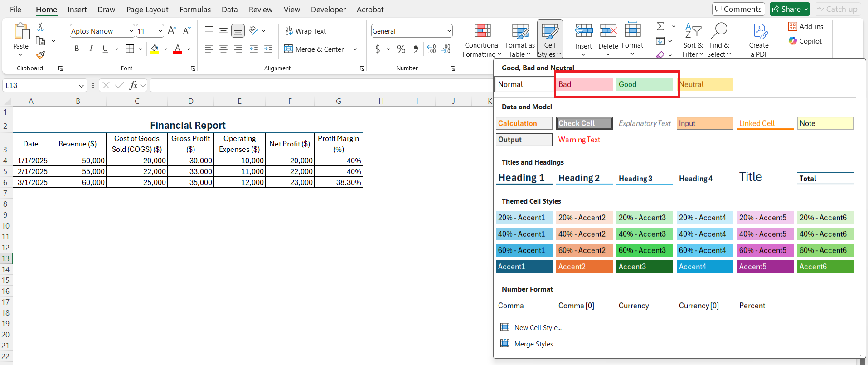Open Find & Select dropdown
The width and height of the screenshot is (868, 365).
719,41
